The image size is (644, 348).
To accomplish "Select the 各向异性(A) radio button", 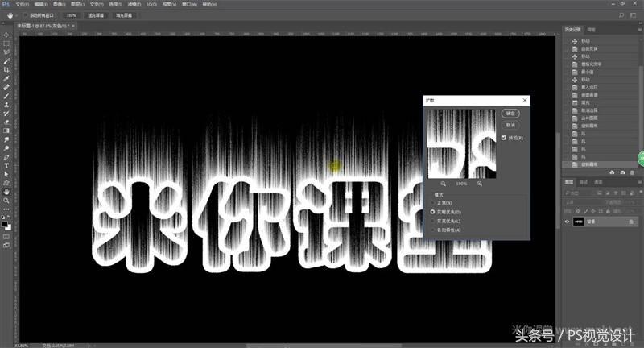I will click(432, 230).
